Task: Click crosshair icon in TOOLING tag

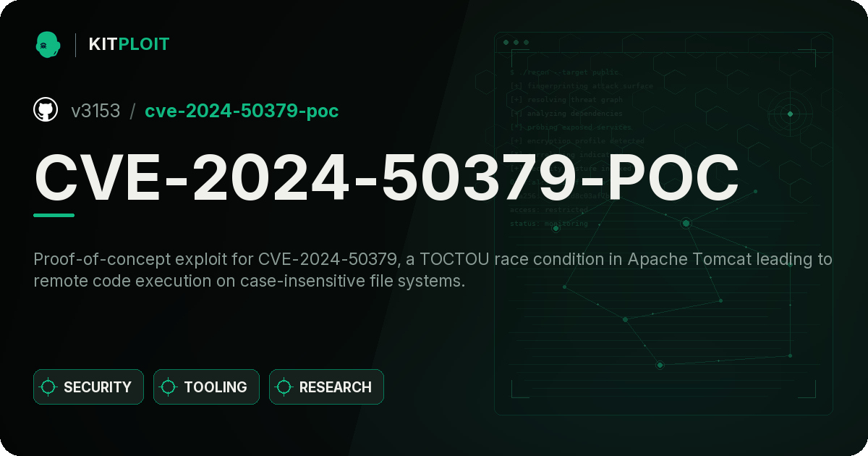Action: [x=169, y=387]
